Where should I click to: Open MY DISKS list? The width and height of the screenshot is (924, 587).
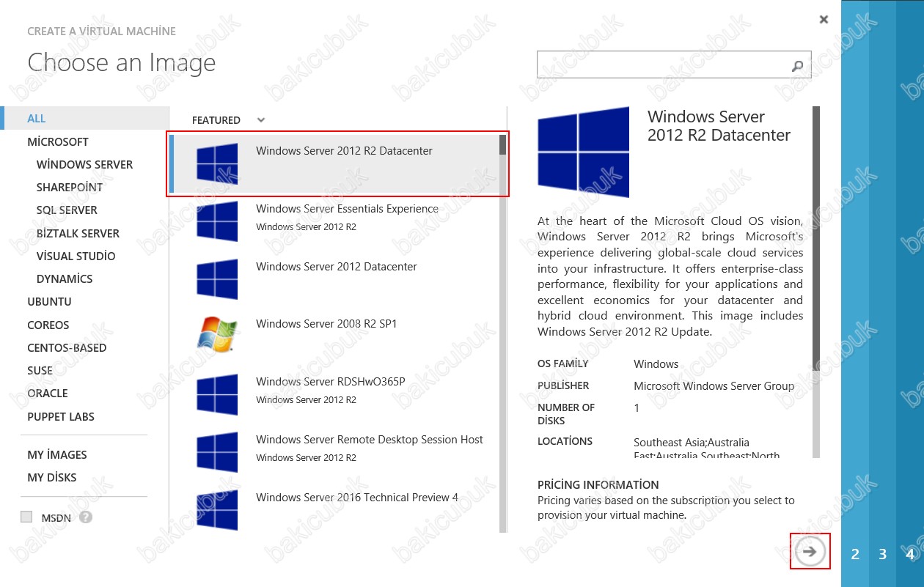[x=52, y=477]
